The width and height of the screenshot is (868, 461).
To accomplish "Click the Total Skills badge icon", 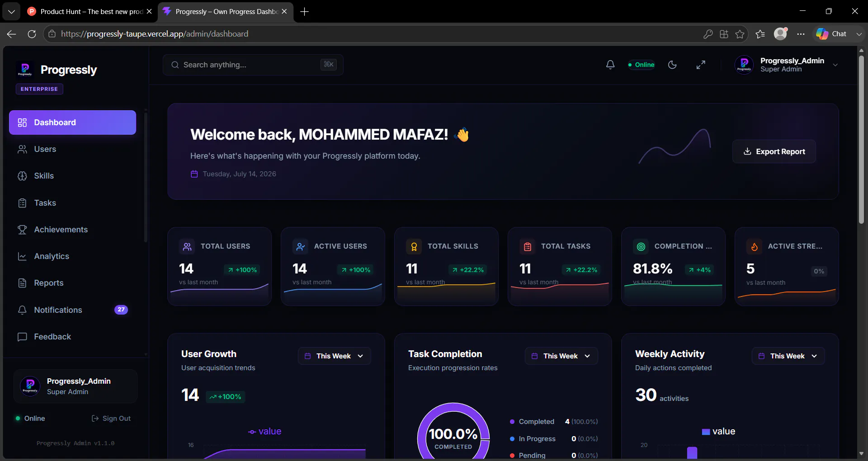I will [414, 246].
